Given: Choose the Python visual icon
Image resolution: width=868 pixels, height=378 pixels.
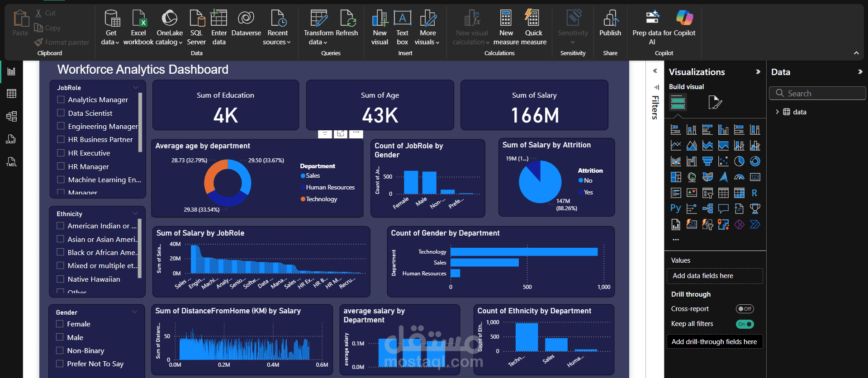Looking at the screenshot, I should pyautogui.click(x=675, y=208).
